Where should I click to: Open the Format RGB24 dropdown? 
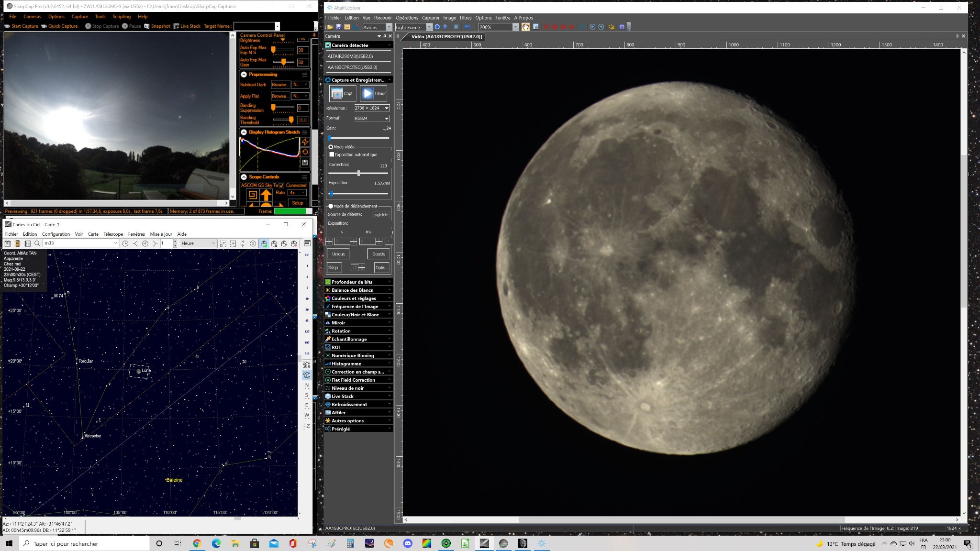[x=372, y=118]
